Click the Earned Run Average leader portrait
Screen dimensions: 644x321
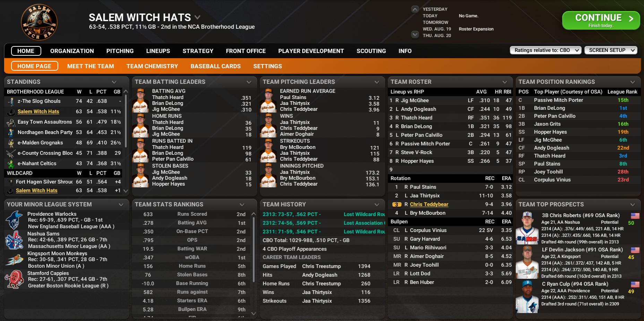click(x=268, y=100)
